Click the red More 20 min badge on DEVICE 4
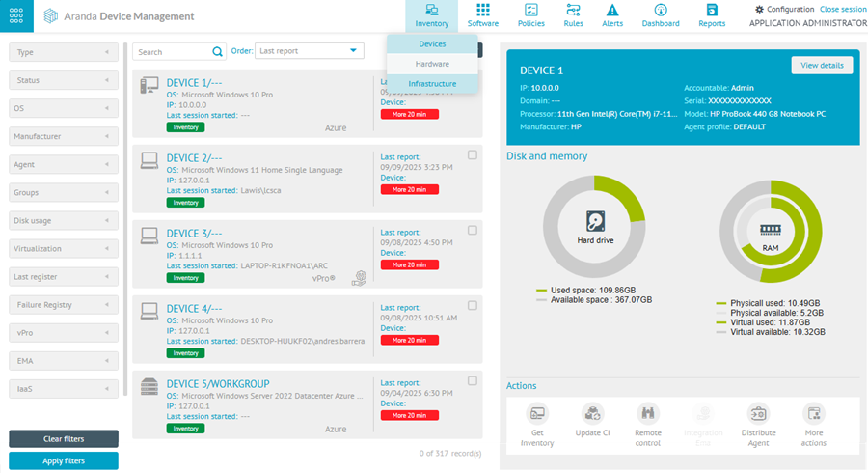This screenshot has width=868, height=473. [x=410, y=340]
